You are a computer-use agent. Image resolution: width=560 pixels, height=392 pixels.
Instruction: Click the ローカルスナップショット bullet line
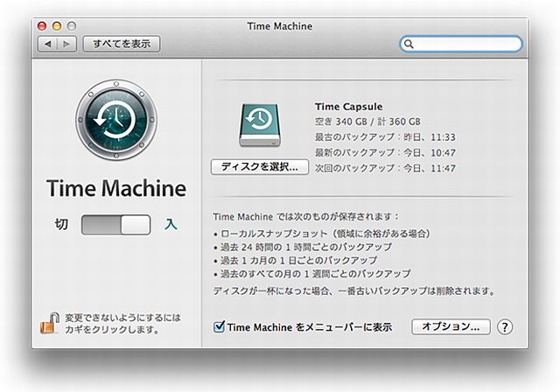coord(322,234)
